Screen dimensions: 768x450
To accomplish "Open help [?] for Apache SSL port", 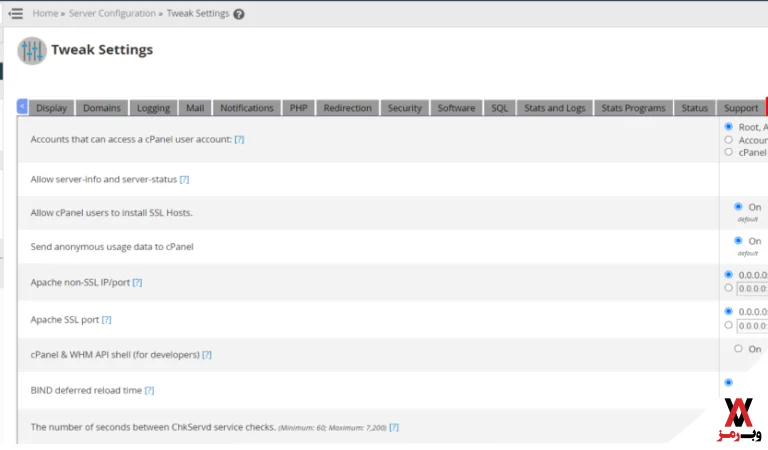I will pyautogui.click(x=106, y=320).
